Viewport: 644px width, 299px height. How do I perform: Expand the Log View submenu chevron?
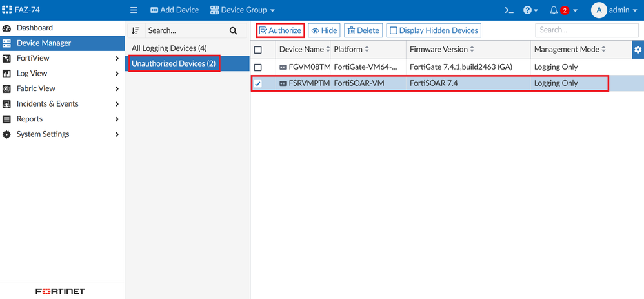(117, 74)
